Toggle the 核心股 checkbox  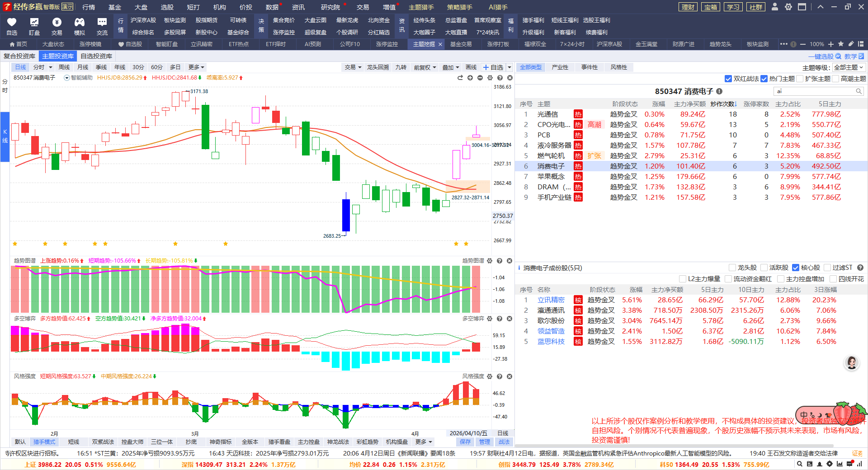click(796, 268)
